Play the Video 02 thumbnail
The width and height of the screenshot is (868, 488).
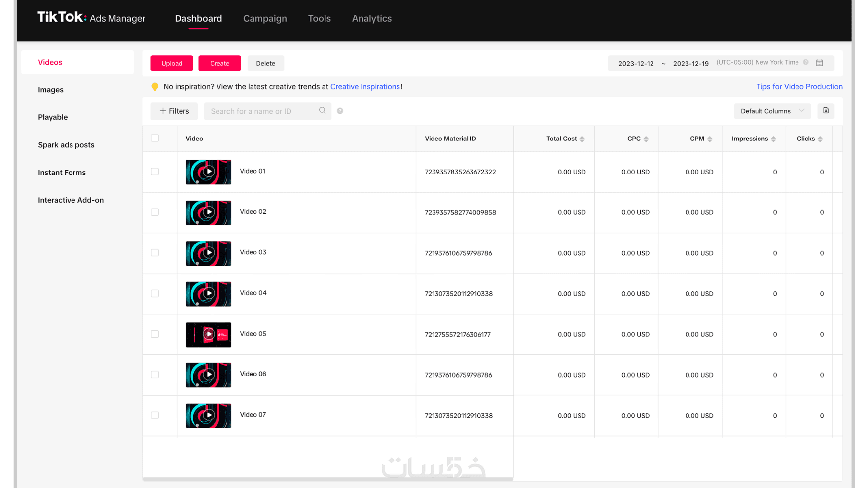coord(209,212)
